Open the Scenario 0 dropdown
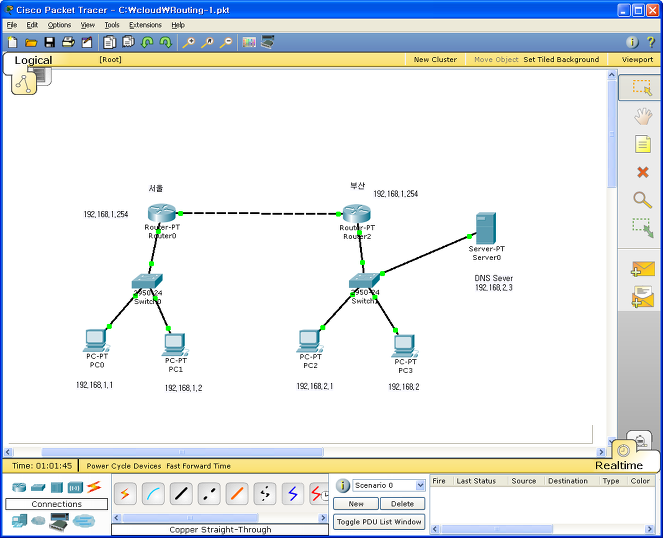The image size is (663, 538). (x=420, y=485)
